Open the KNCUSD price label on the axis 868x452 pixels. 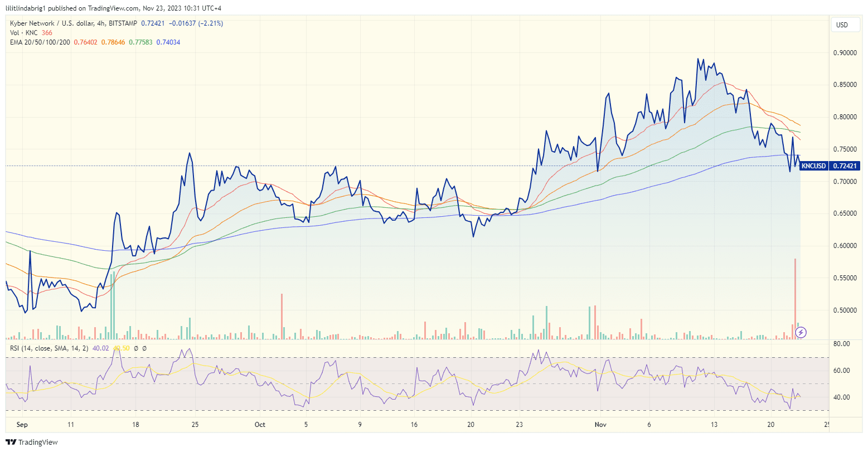click(x=814, y=166)
